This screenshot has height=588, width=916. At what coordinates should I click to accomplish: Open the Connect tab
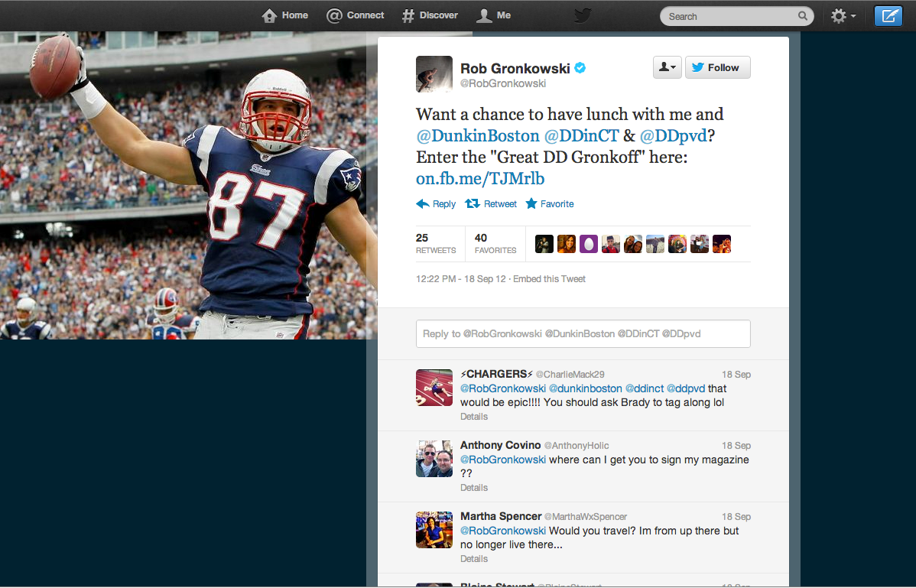356,15
